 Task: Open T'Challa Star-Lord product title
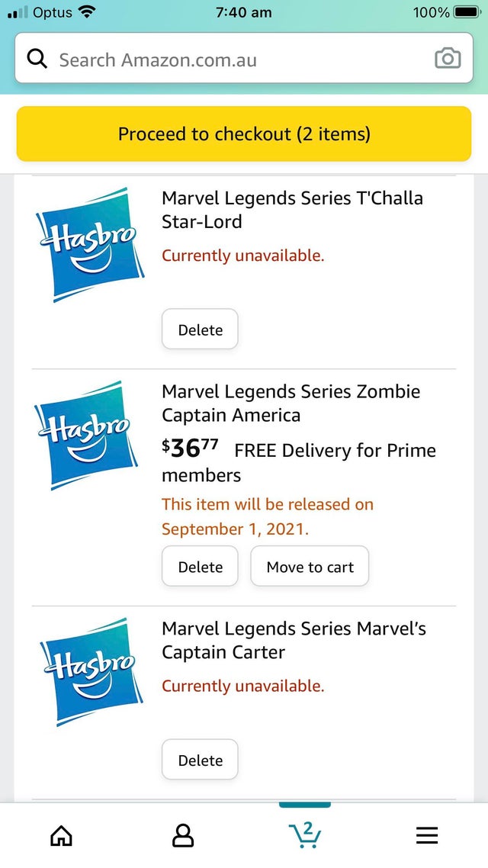(x=292, y=210)
